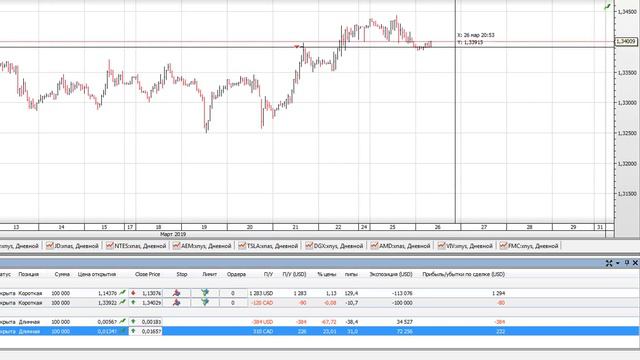Switch to the DGX:xnys daily chart tab

(x=334, y=246)
